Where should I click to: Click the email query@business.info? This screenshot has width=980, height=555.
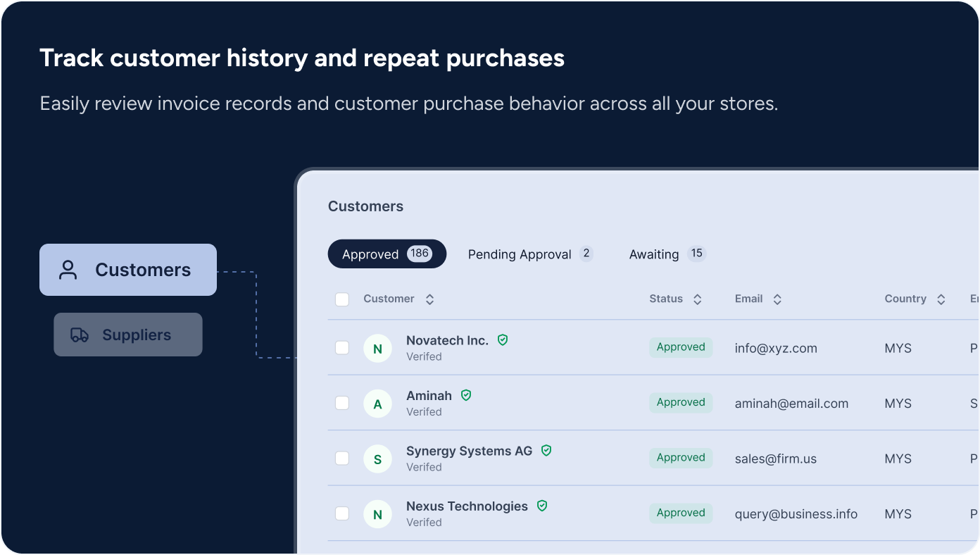[x=796, y=514]
